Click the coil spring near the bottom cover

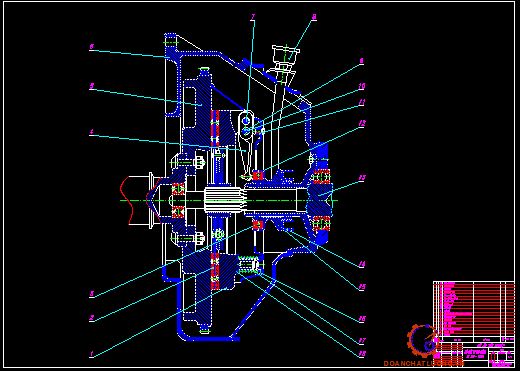pyautogui.click(x=248, y=264)
